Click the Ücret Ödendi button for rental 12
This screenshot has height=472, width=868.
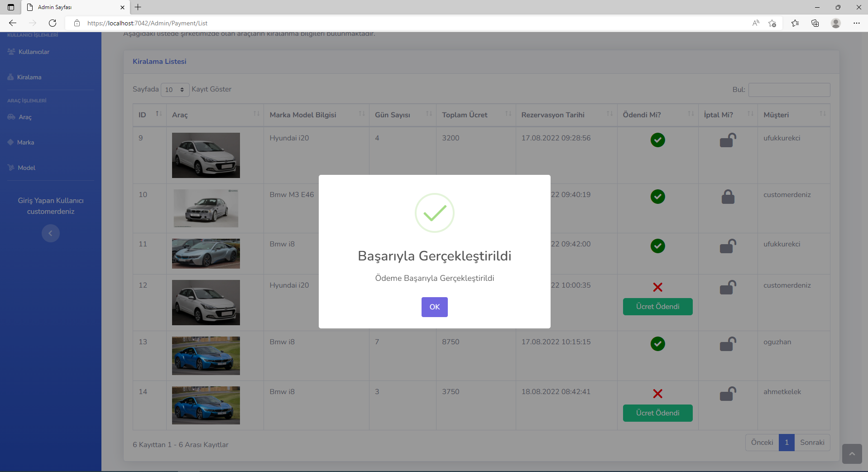pyautogui.click(x=657, y=307)
